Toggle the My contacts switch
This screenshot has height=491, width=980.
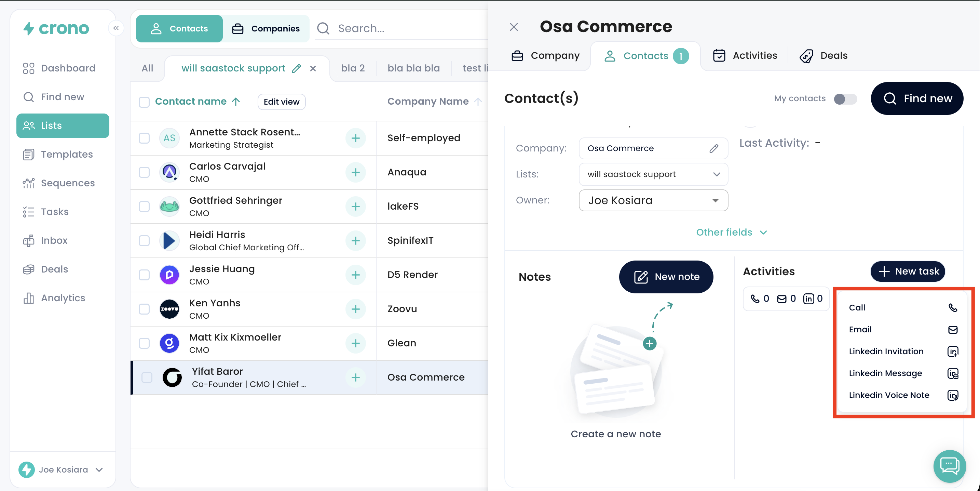[845, 98]
